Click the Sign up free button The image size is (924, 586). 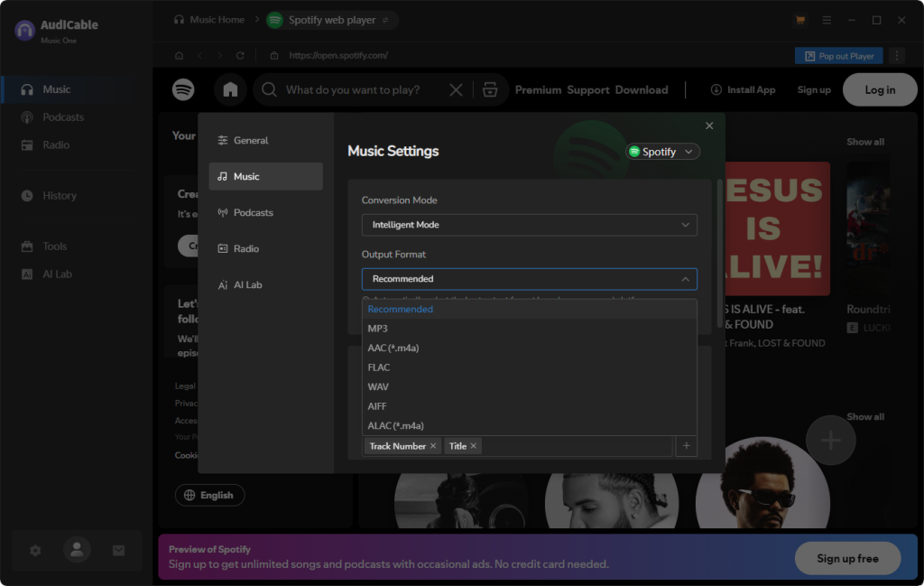pos(847,558)
